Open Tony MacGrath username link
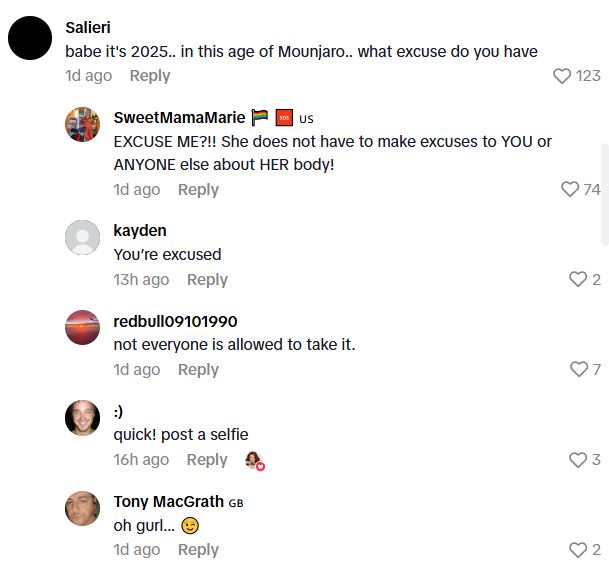This screenshot has height=568, width=609. coord(169,501)
